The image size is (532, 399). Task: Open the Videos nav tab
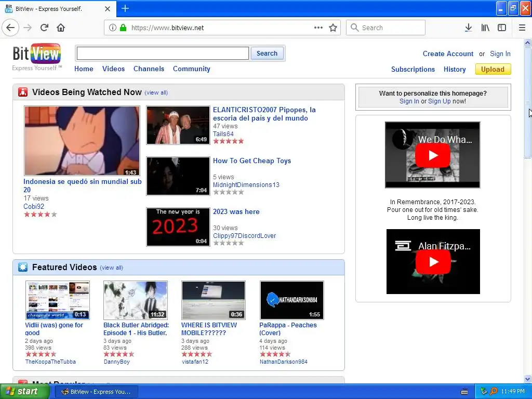(114, 69)
